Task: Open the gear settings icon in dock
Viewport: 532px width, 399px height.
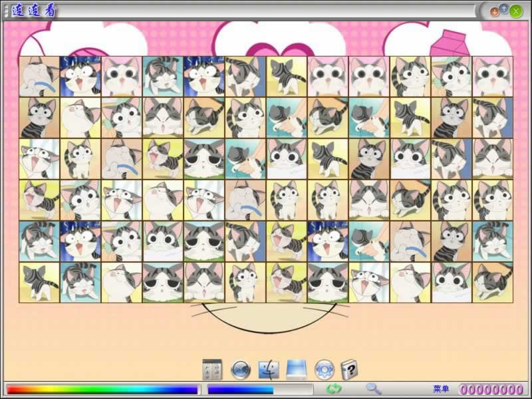Action: tap(325, 370)
